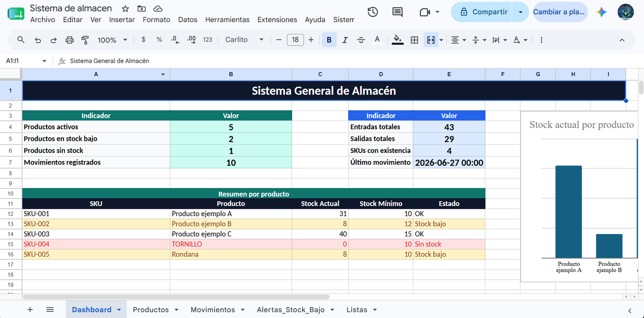Open horizontal align dropdown
Screen dimensions: 644x318
pos(458,40)
